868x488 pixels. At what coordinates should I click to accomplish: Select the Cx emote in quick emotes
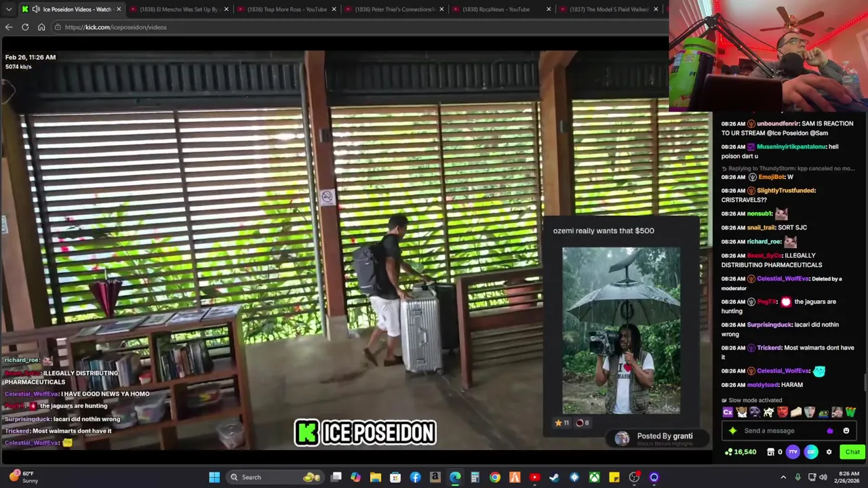(x=728, y=412)
